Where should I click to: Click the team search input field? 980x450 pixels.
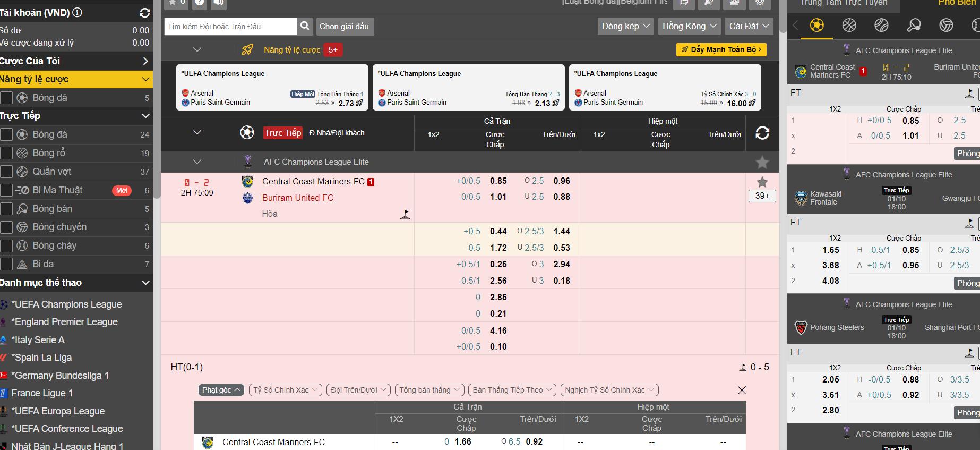(231, 26)
